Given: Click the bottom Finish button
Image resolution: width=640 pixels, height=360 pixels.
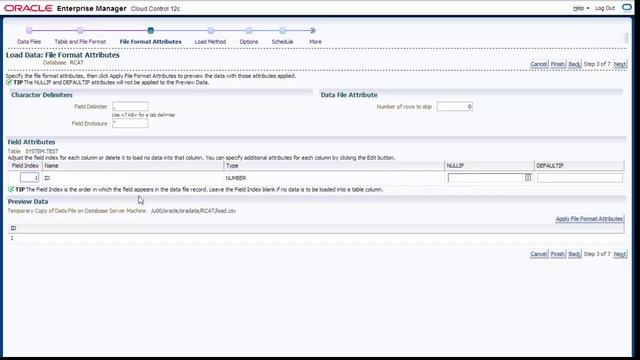Looking at the screenshot, I should 558,254.
